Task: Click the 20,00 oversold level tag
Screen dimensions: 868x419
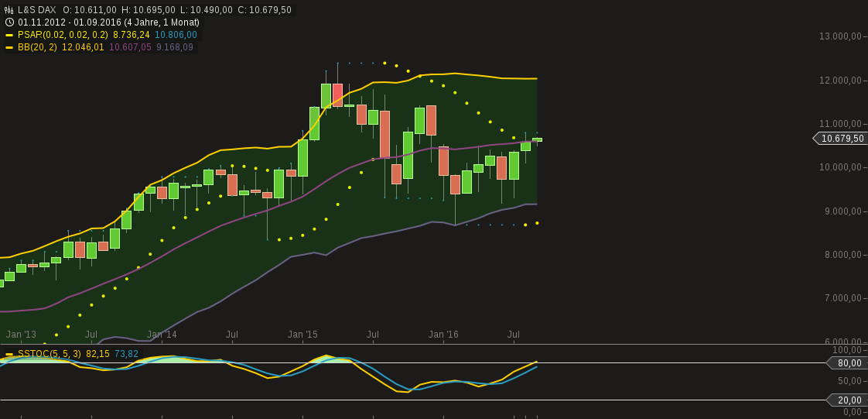Action: point(848,400)
